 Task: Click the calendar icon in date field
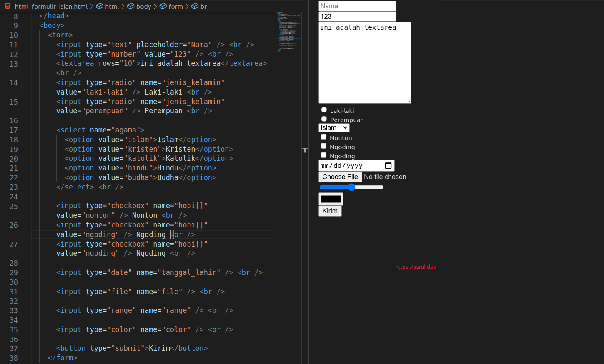click(388, 166)
